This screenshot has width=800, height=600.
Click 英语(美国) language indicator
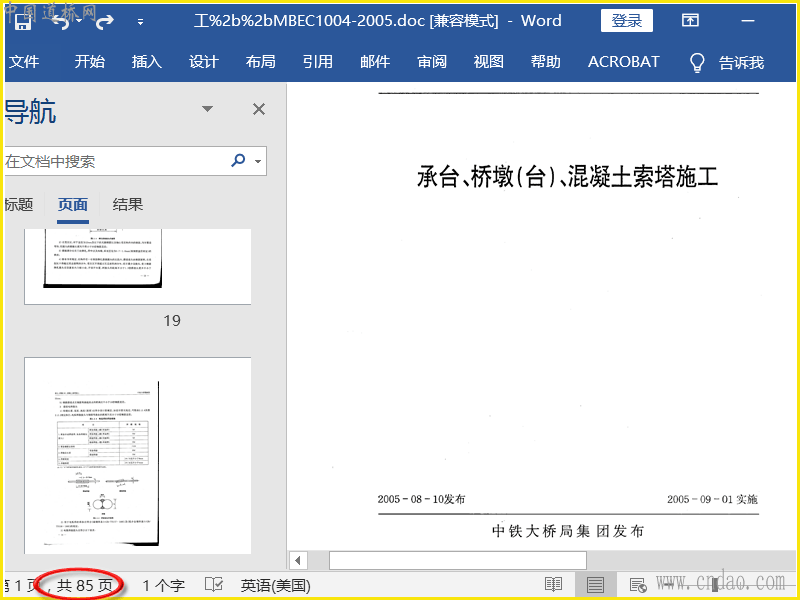(x=276, y=586)
